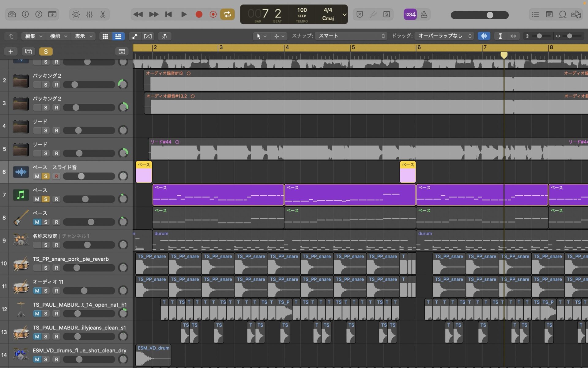Click the duplicate track icon
Screen dimensions: 588x368
point(28,52)
